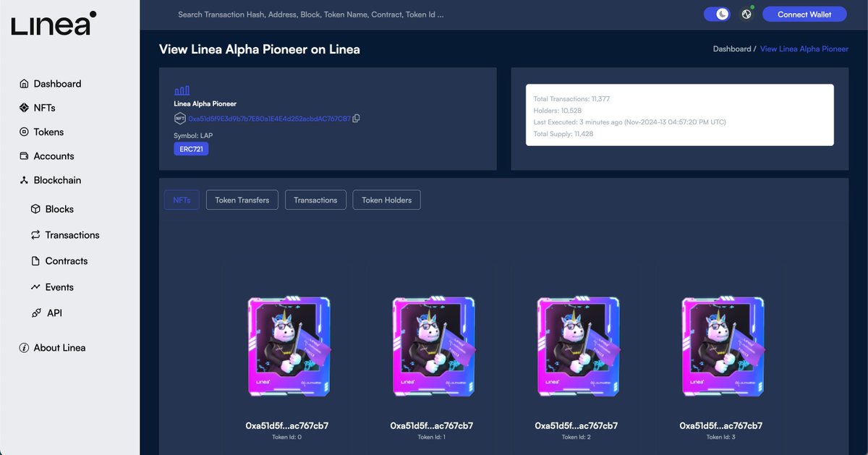Click the "View Linea Alpha Pioneer on Linea" heading
The width and height of the screenshot is (868, 455).
point(260,49)
